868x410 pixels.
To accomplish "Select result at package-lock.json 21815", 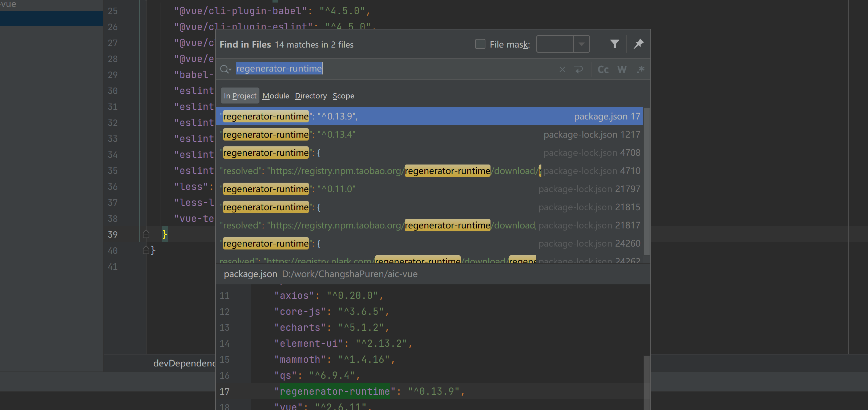I will pyautogui.click(x=429, y=207).
